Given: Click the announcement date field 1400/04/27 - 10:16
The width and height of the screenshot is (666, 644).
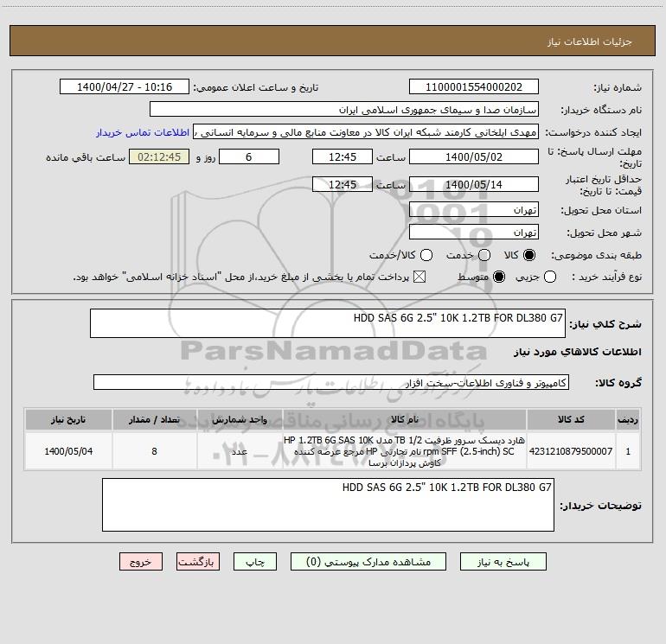Looking at the screenshot, I should coord(125,87).
